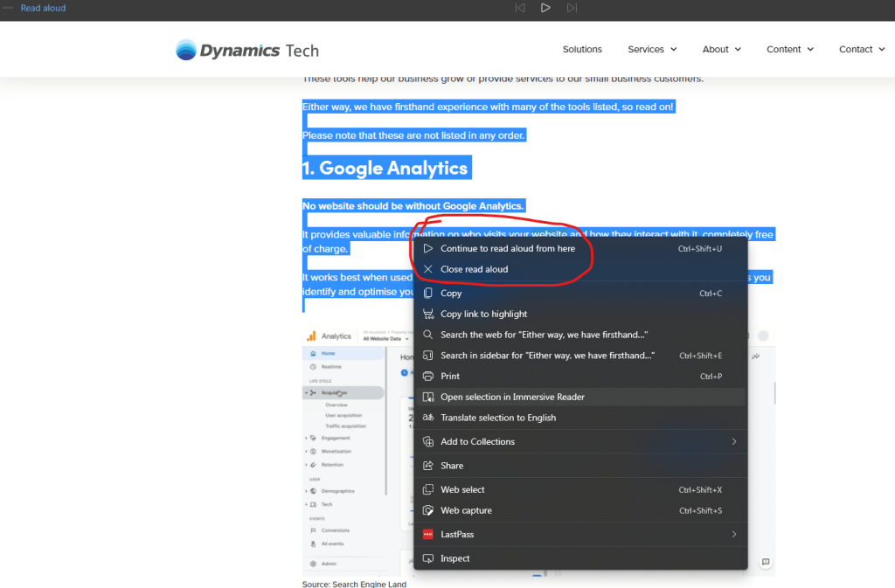Click the Add to Collections icon

[x=428, y=441]
